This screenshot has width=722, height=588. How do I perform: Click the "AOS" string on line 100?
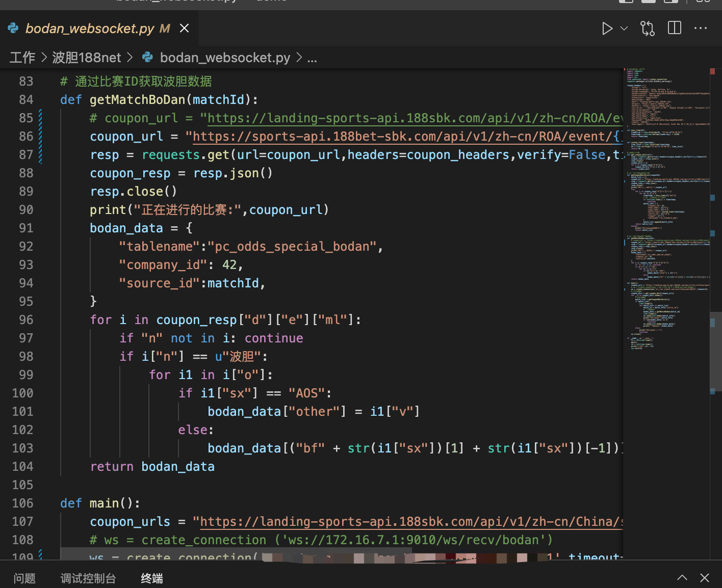[306, 393]
